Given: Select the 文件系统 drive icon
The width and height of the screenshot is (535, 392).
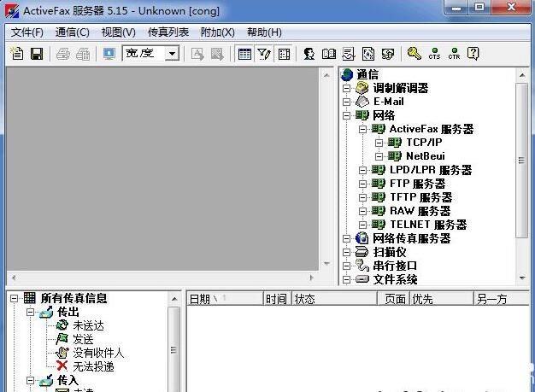Looking at the screenshot, I should coord(362,279).
